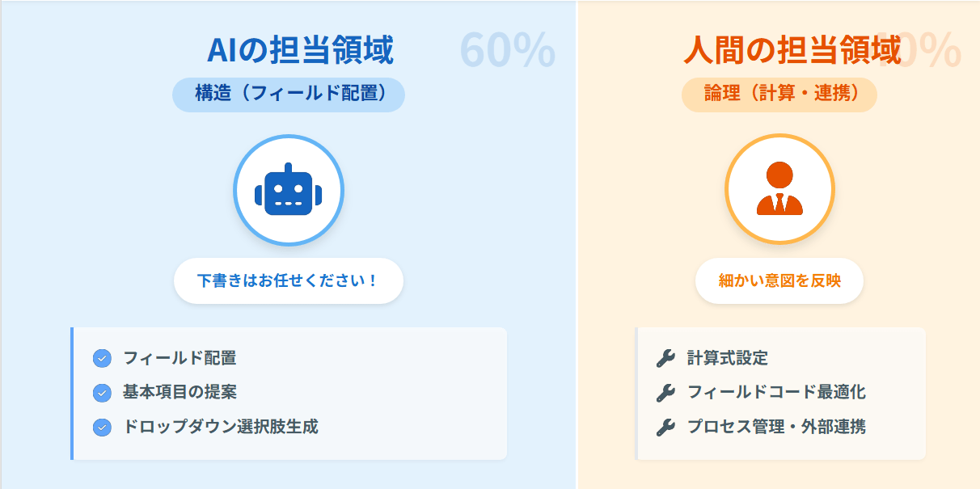Click the 人間の担当領域 heading
This screenshot has width=980, height=489.
(x=792, y=51)
